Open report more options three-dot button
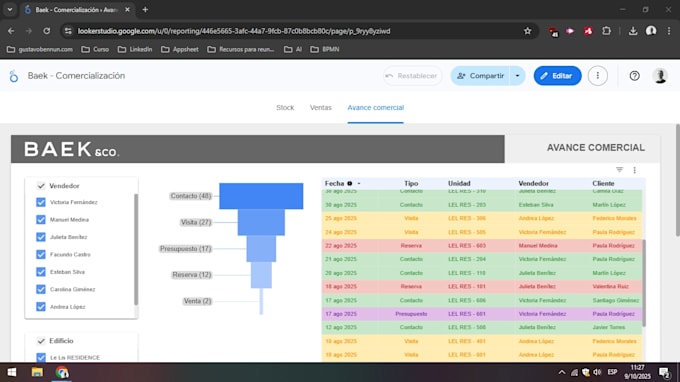Viewport: 680px width, 382px height. [598, 76]
